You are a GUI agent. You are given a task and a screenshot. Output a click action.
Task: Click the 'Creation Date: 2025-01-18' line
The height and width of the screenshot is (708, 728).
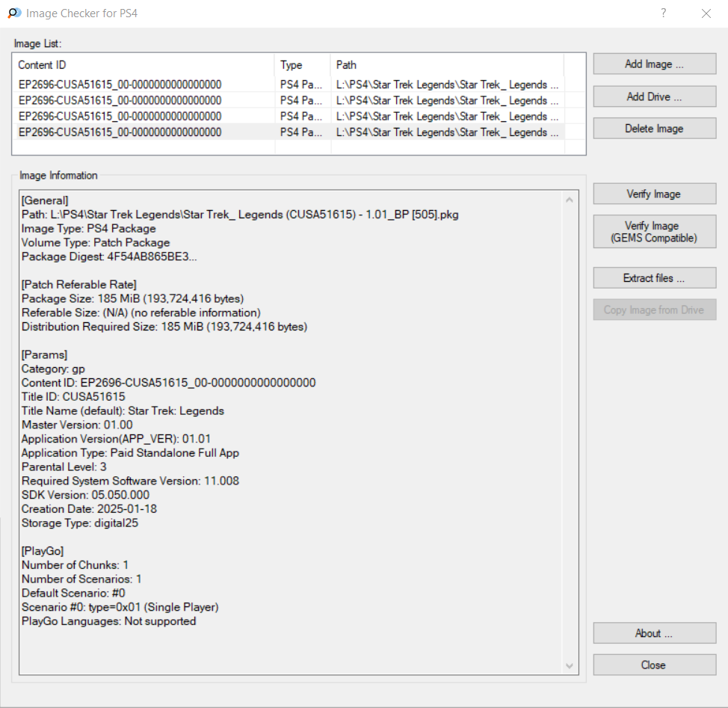pos(89,509)
